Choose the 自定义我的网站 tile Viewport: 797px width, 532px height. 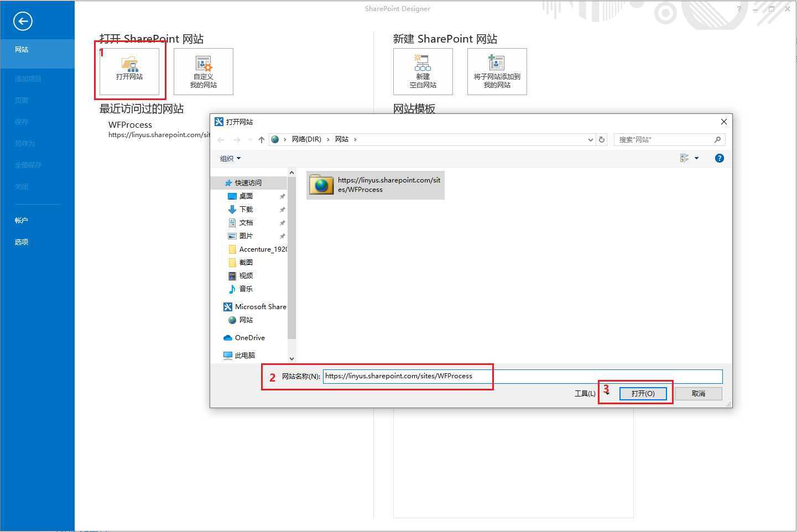[204, 71]
